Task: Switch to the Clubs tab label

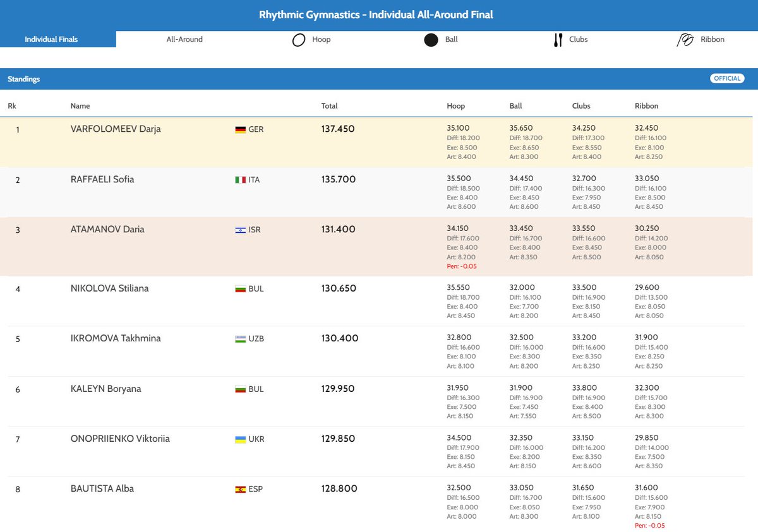Action: click(578, 39)
